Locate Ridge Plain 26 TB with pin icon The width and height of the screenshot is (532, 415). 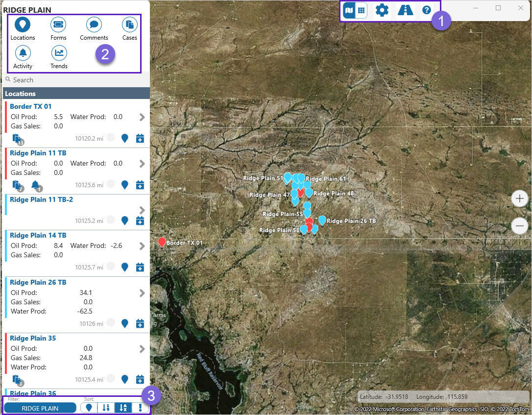[125, 323]
